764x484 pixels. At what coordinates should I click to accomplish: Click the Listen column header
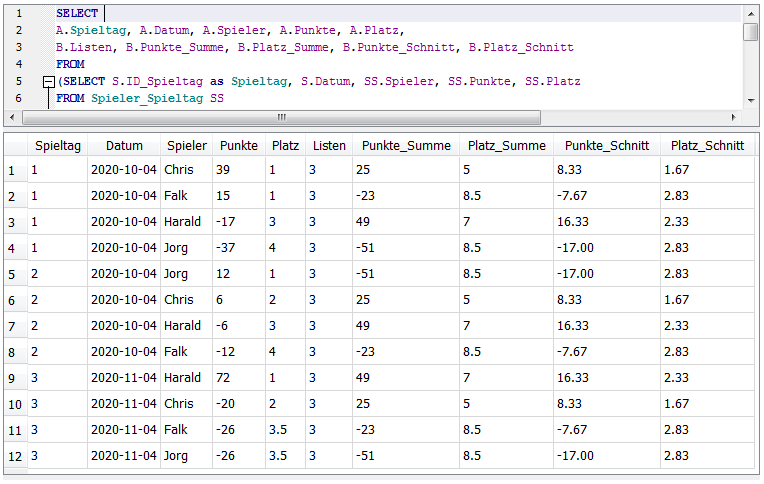click(x=329, y=145)
